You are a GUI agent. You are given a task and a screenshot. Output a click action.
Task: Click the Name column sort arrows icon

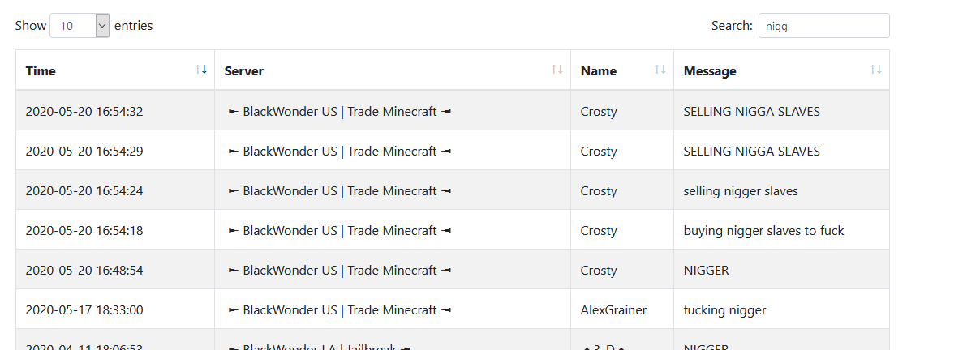[660, 70]
